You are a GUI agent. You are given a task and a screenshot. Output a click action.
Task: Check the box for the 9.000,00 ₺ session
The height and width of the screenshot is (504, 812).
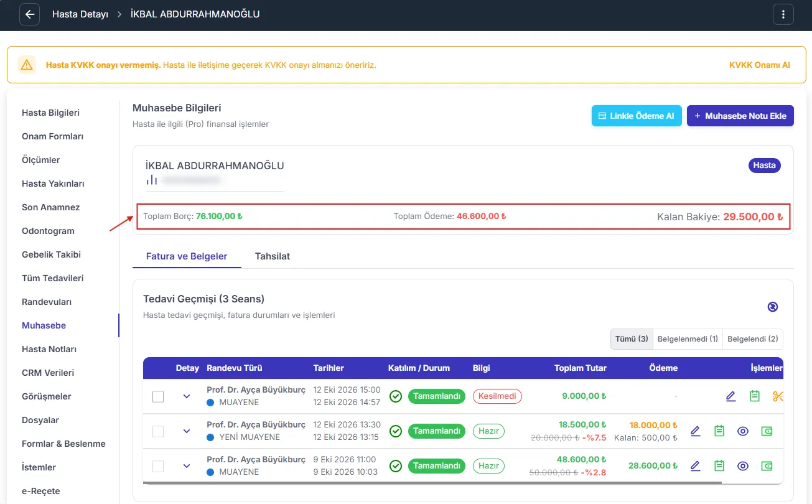coord(158,396)
